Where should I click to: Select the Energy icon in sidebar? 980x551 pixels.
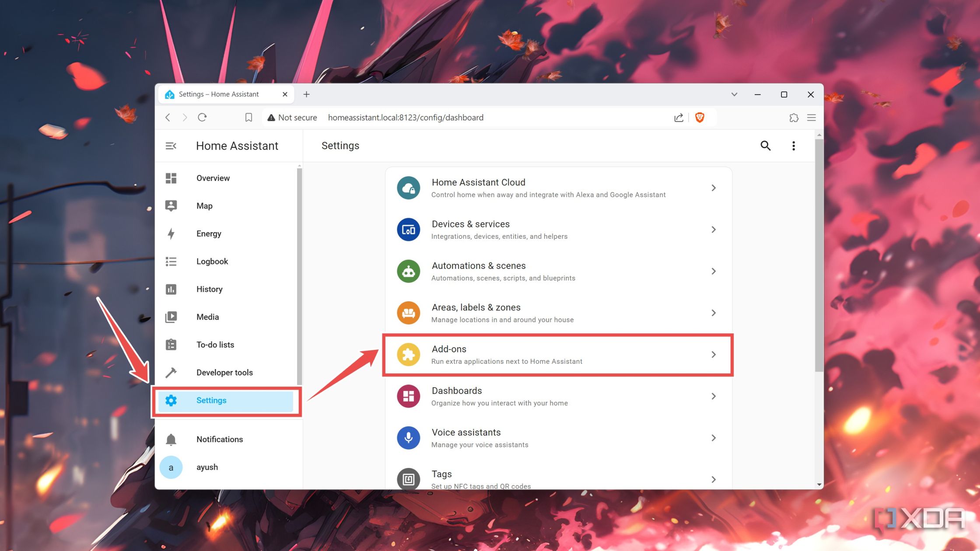tap(171, 234)
